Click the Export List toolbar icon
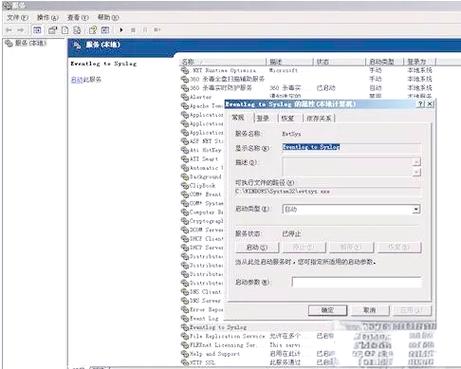461x369 pixels. (x=77, y=30)
